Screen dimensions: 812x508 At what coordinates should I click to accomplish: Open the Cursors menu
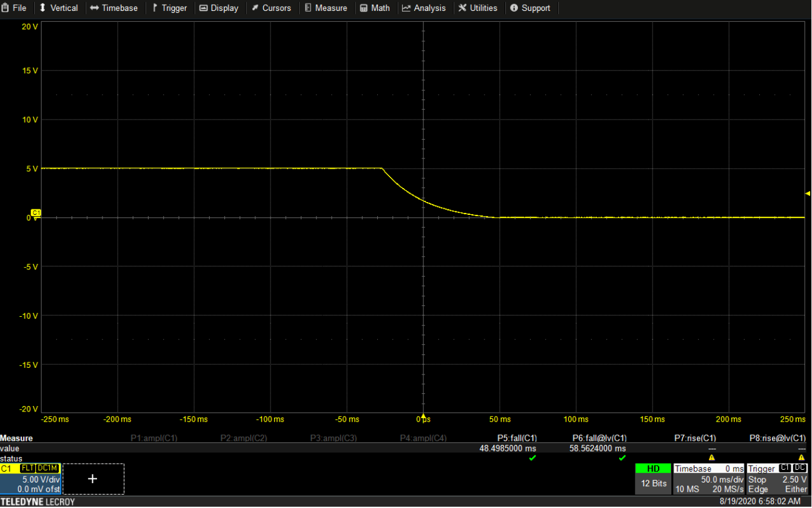click(271, 8)
